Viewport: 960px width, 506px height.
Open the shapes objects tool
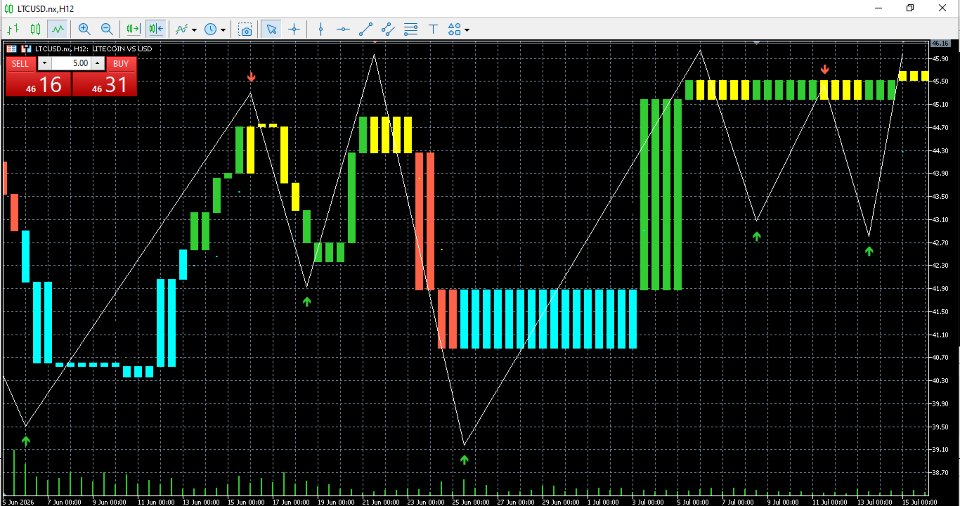click(x=454, y=29)
